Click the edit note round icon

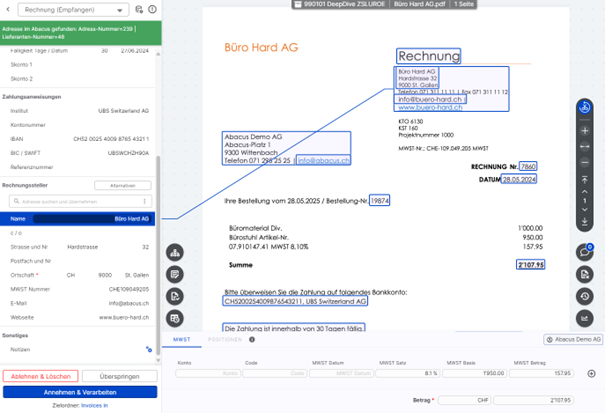(x=175, y=274)
